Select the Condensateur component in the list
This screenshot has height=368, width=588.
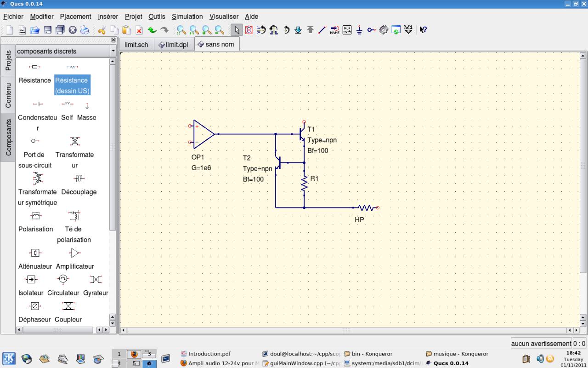(x=38, y=112)
